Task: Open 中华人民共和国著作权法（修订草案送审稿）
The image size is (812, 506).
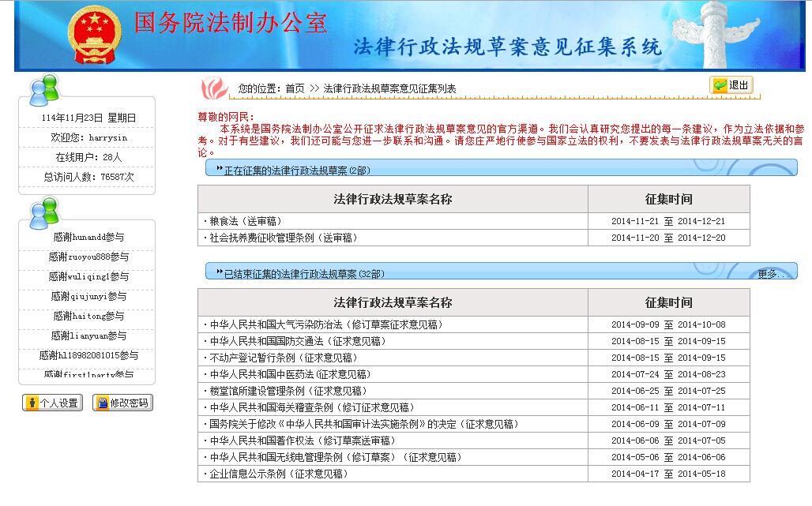Action: click(x=303, y=440)
